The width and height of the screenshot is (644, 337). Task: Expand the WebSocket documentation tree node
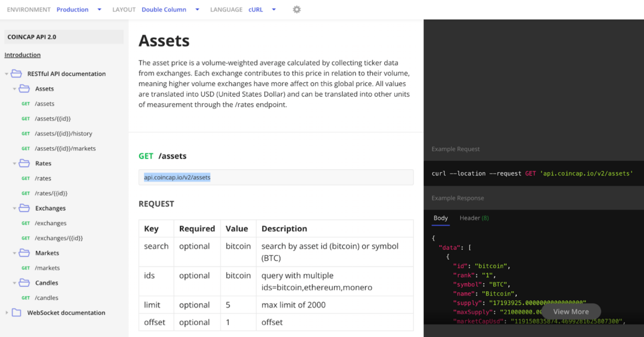[7, 312]
